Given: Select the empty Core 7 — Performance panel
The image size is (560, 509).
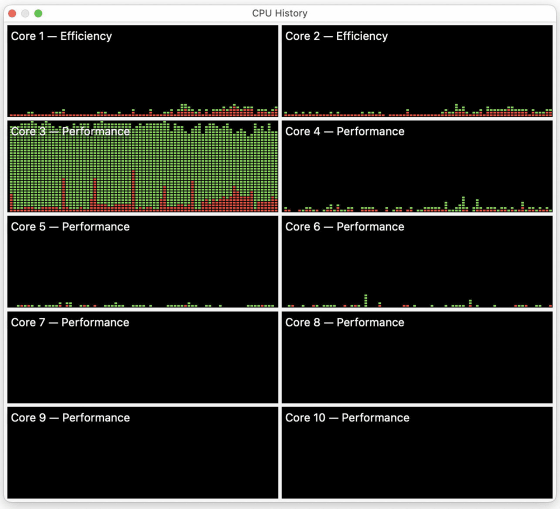Looking at the screenshot, I should [142, 357].
